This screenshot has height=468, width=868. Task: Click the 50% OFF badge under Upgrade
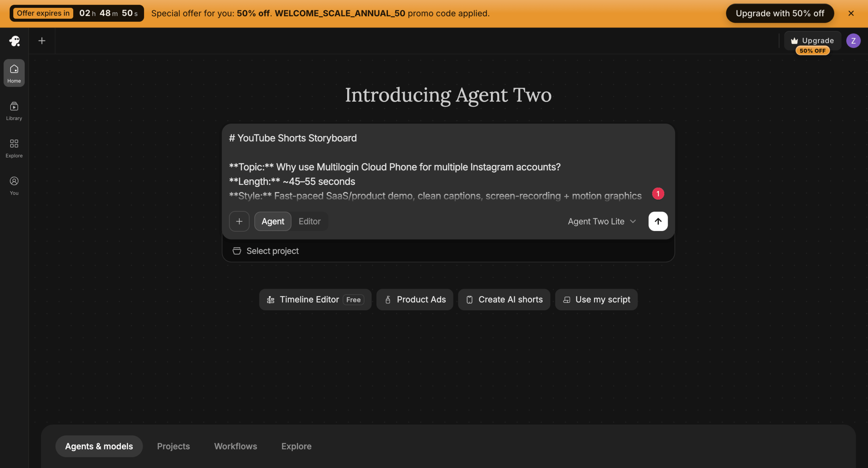[812, 51]
